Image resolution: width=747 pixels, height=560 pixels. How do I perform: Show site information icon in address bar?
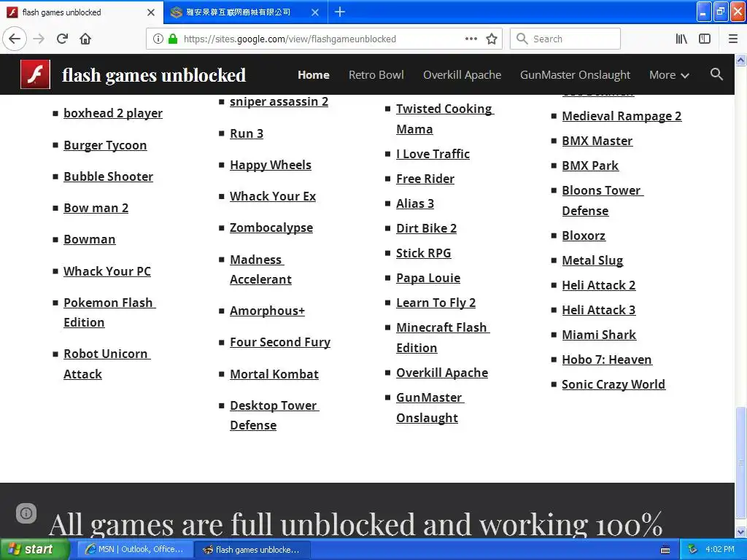click(158, 39)
